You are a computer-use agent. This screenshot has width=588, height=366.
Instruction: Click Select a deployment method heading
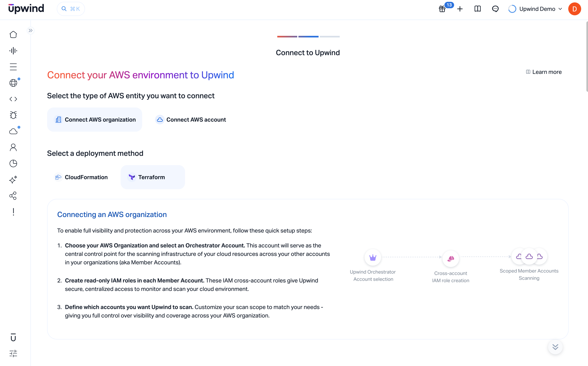[95, 153]
